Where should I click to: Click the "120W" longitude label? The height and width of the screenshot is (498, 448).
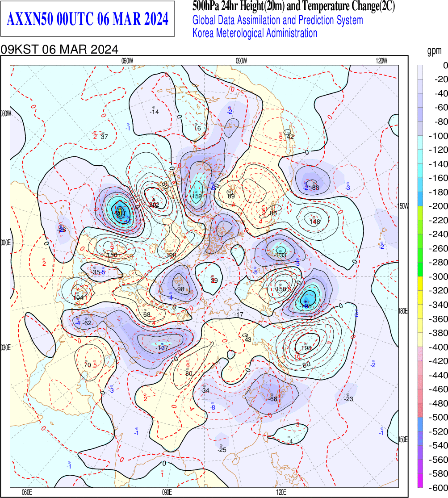click(x=381, y=61)
